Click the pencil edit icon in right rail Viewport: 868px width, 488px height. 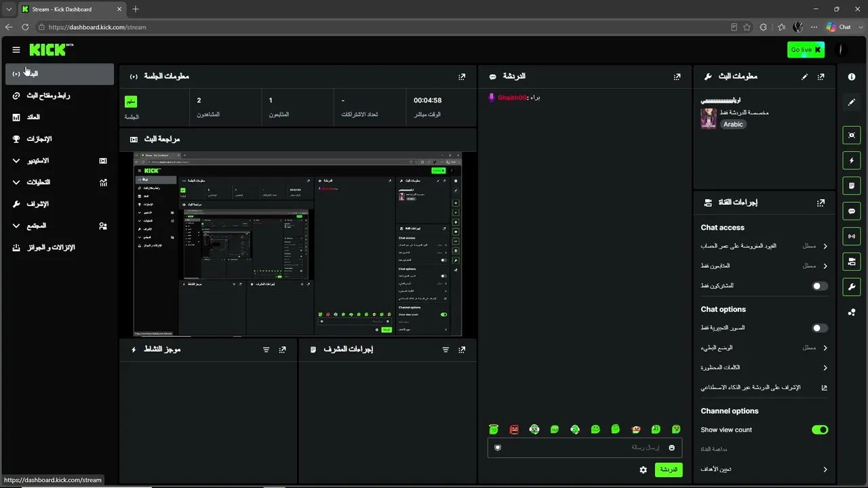click(852, 102)
